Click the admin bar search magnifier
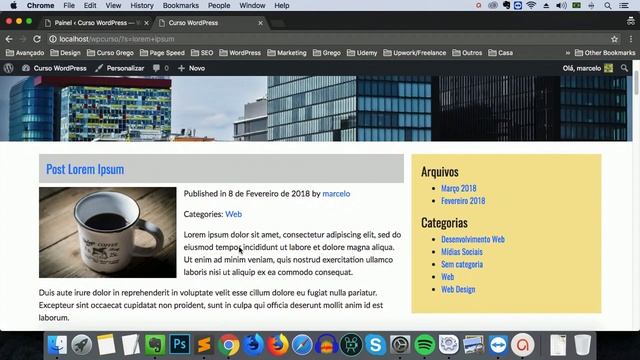Viewport: 640px width, 360px height. coord(624,68)
